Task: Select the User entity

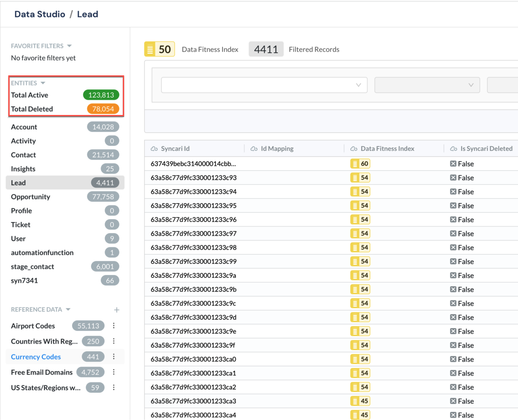Action: point(65,239)
